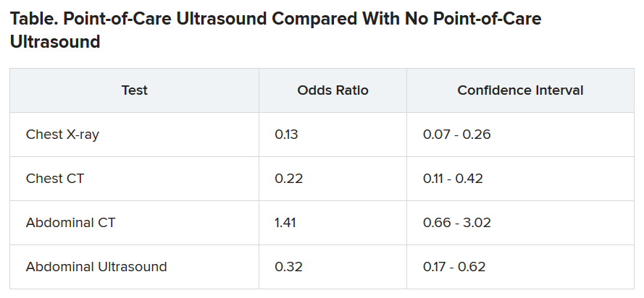Click the "0.11 - 0.42" confidence interval

pyautogui.click(x=453, y=179)
